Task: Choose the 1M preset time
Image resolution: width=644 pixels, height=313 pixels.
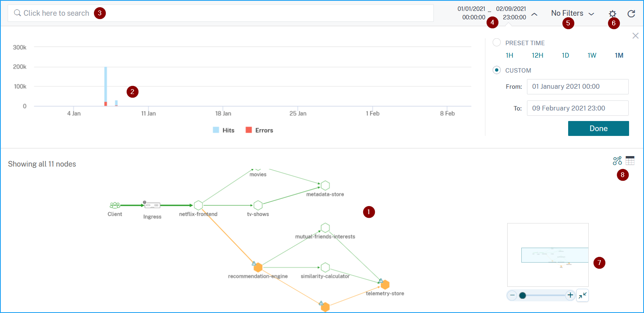Action: click(619, 56)
